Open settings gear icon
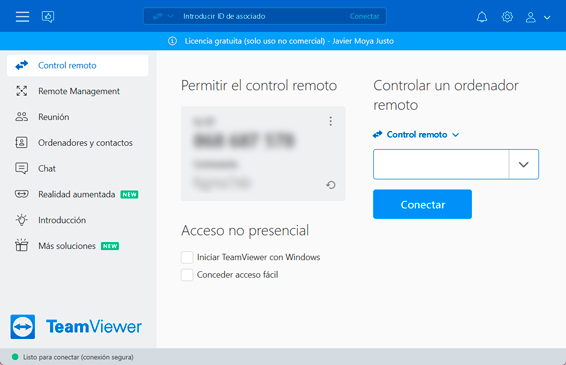Screen dimensions: 566x365 click(x=507, y=17)
